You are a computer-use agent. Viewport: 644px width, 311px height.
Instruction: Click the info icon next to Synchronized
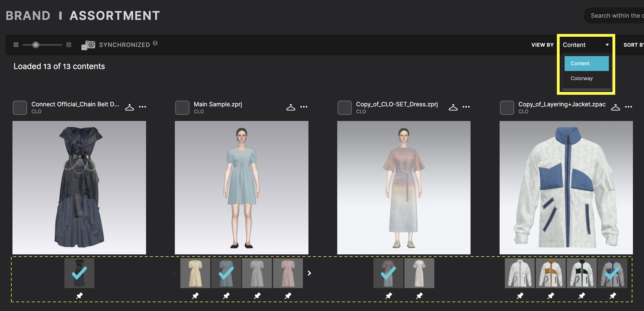coord(155,43)
